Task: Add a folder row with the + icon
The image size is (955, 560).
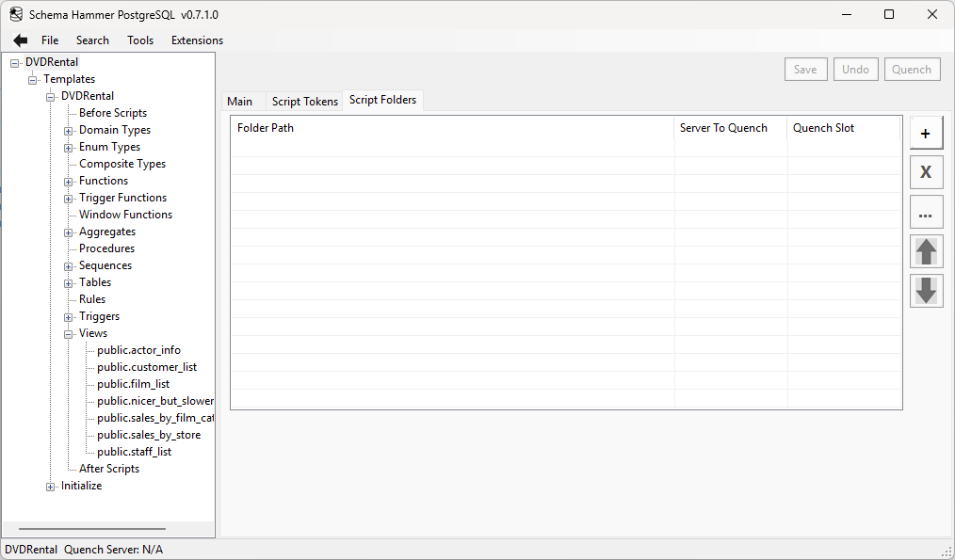Action: point(926,133)
